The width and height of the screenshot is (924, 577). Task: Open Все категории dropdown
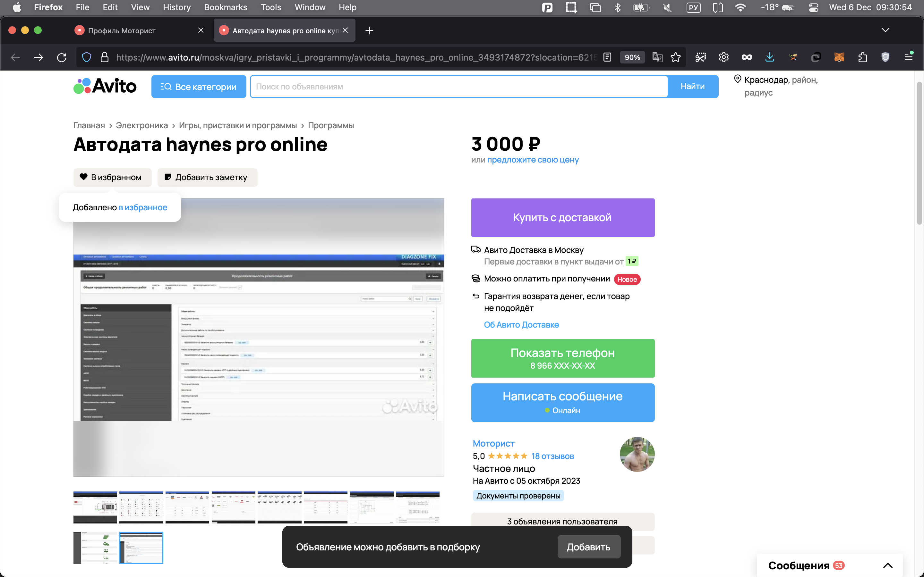(199, 87)
